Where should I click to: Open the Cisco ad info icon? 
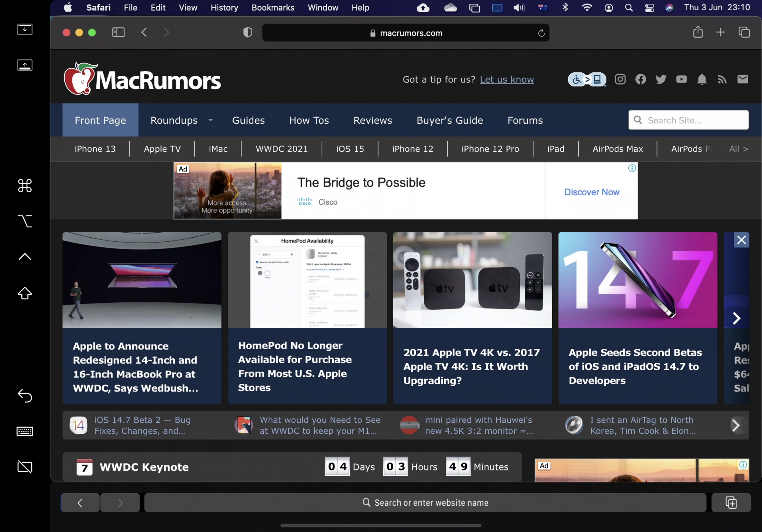coord(632,168)
